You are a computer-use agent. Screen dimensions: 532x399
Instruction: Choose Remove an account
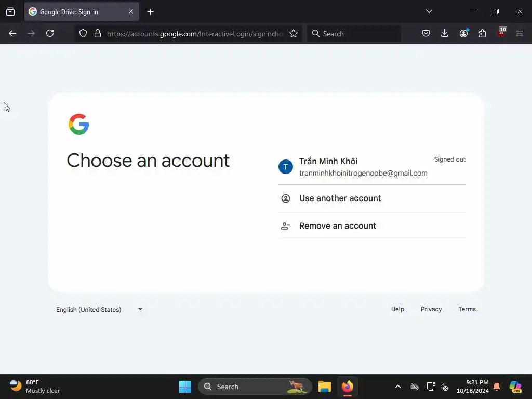click(x=372, y=226)
